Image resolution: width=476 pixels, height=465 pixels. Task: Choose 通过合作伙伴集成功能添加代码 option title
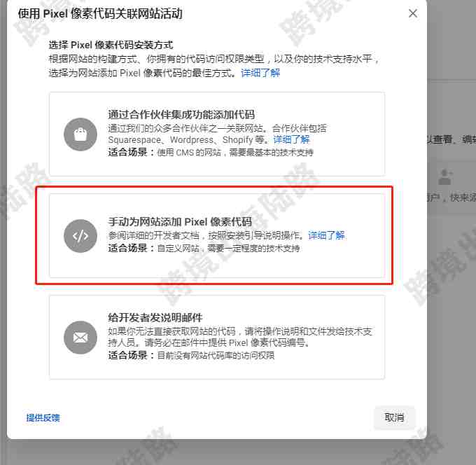coord(181,115)
